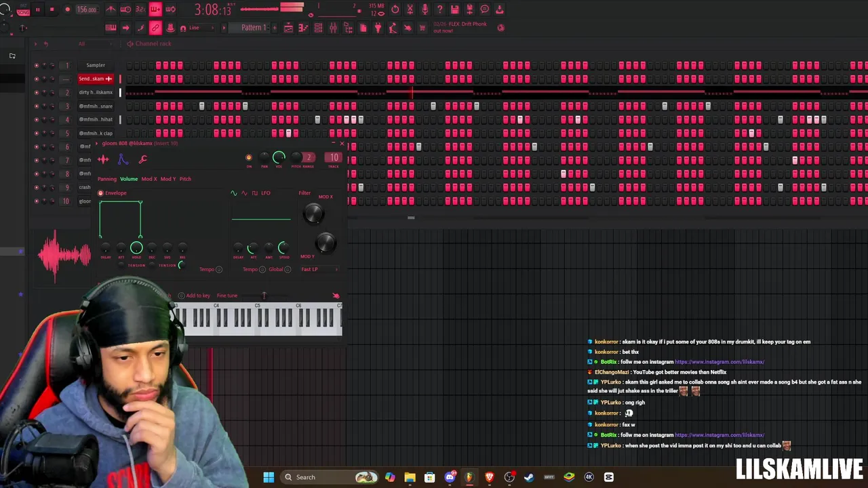Click the Channel rack title label
This screenshot has height=488, width=868.
click(153, 43)
